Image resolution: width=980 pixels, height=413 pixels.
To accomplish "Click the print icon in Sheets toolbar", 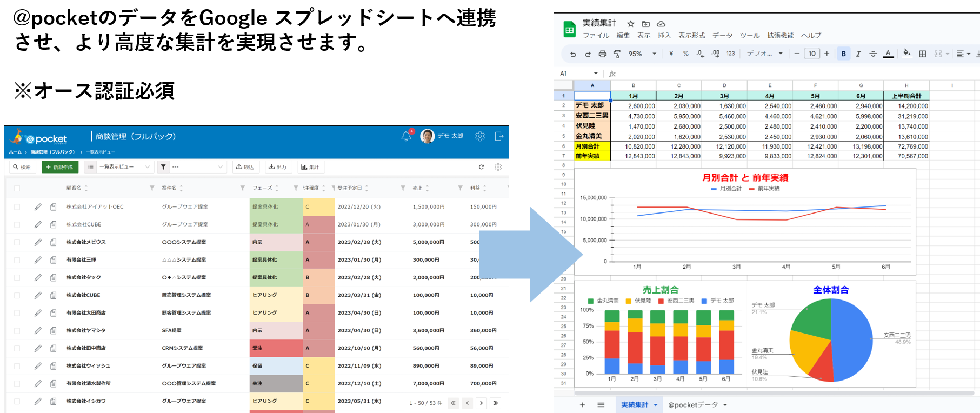I will [602, 54].
